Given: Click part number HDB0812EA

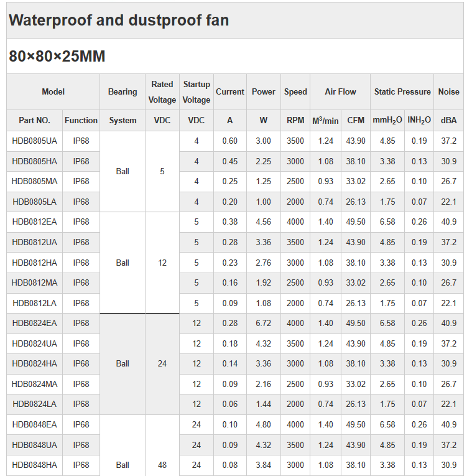Looking at the screenshot, I should coord(34,222).
